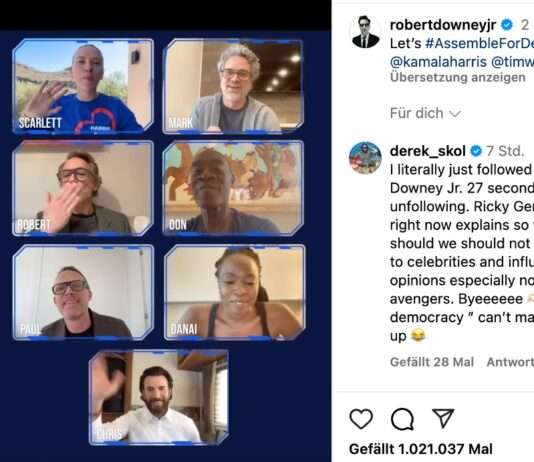This screenshot has width=534, height=462.
Task: Open post likes count 'Gefällt 1.021.037 Mal'
Action: [421, 449]
